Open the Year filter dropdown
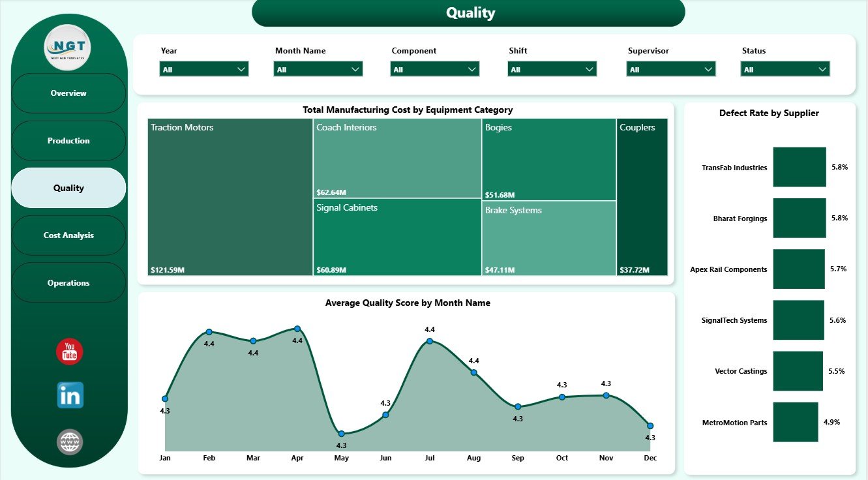Screen dimensions: 868x480 pyautogui.click(x=204, y=69)
